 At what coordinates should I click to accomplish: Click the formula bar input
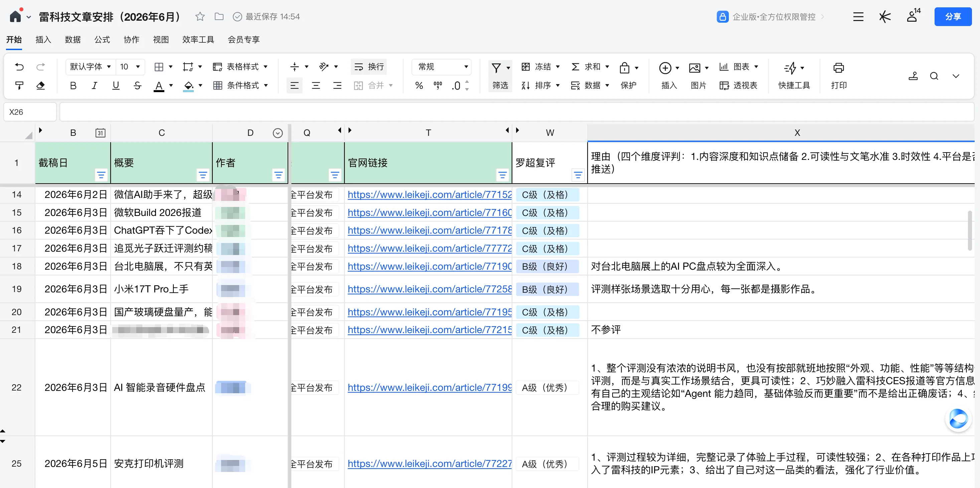click(x=516, y=112)
